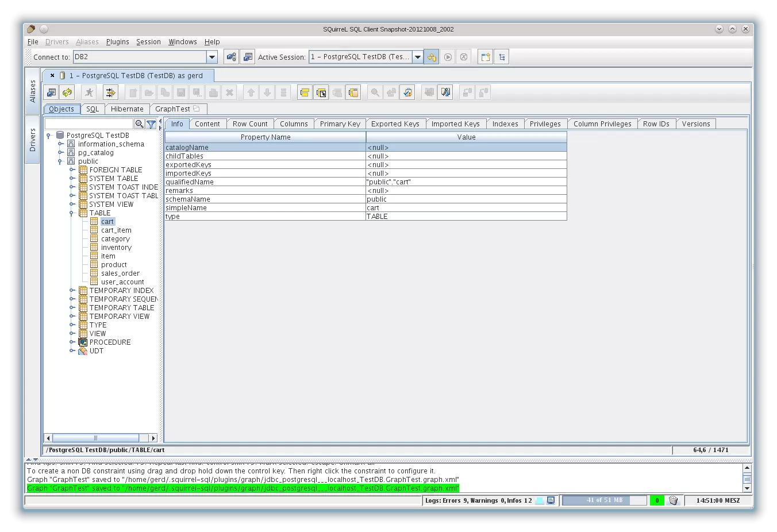Select the running figure toolbar icon

click(89, 92)
